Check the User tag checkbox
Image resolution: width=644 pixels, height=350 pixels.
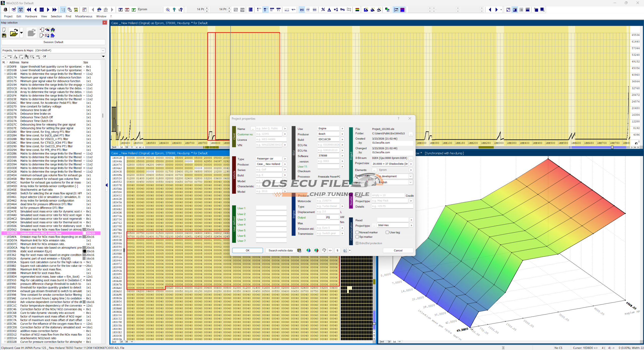(387, 232)
